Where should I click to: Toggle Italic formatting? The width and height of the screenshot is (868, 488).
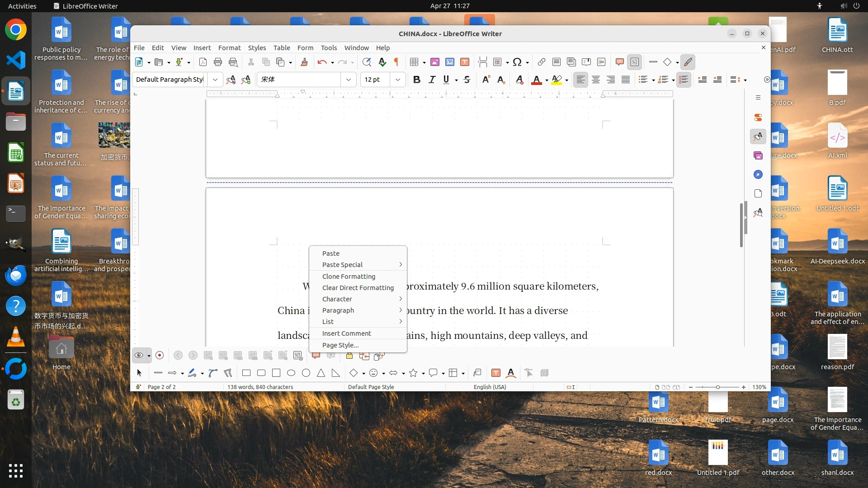pos(432,80)
